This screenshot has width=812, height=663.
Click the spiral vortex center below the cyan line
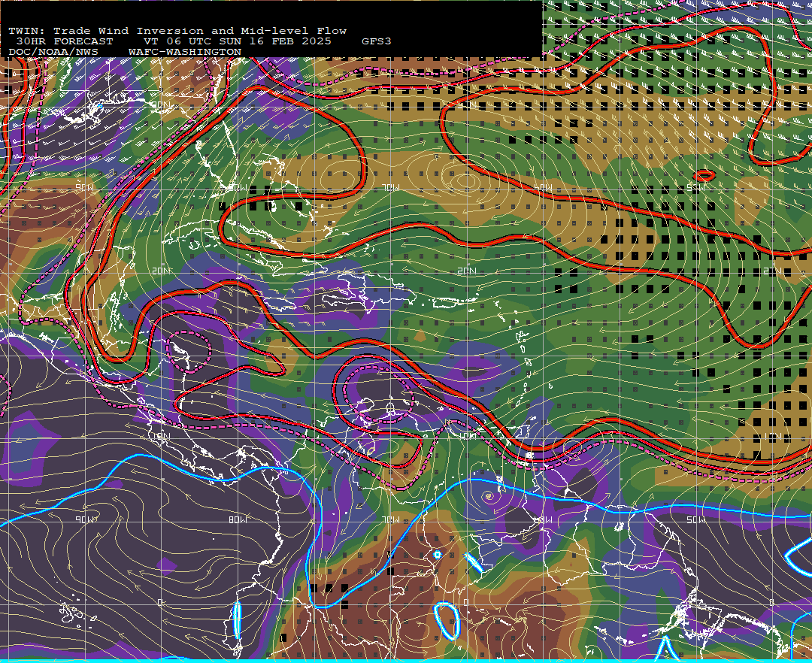[x=489, y=497]
